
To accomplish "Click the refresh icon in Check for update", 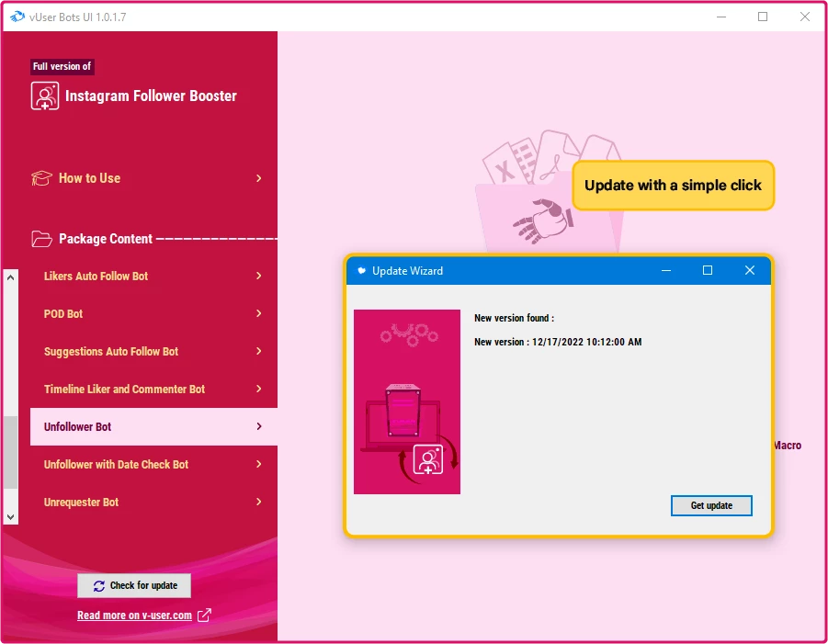I will point(98,586).
